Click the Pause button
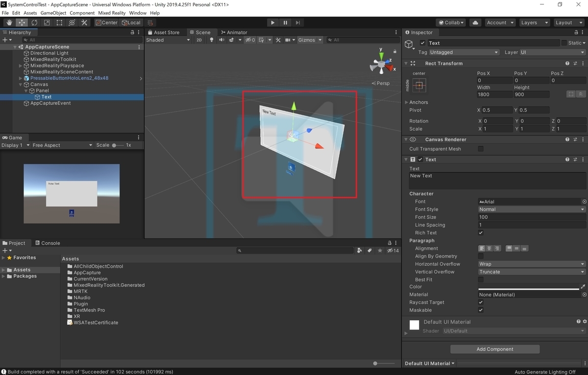 pyautogui.click(x=285, y=23)
